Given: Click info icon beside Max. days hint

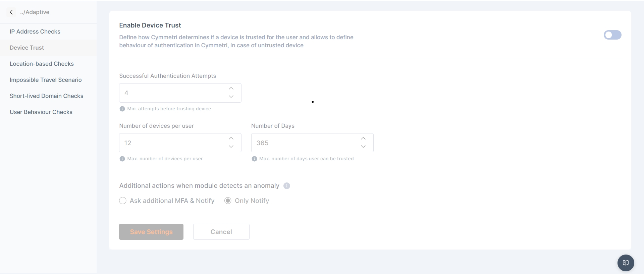Looking at the screenshot, I should (x=254, y=159).
